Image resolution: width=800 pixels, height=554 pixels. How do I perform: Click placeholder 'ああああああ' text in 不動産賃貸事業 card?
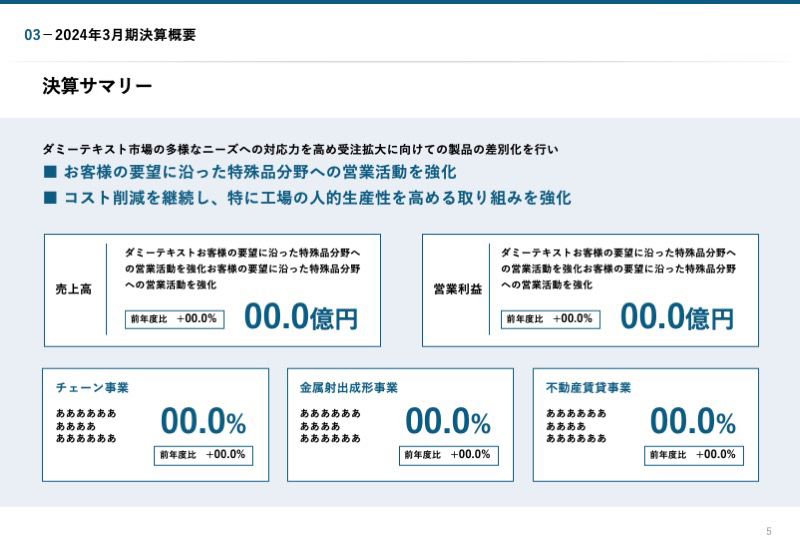(x=576, y=425)
